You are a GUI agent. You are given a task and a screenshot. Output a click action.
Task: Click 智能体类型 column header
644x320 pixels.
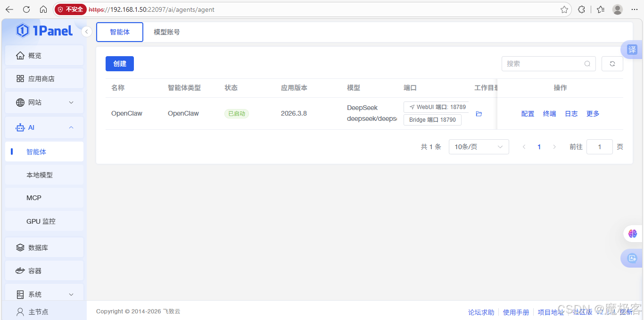click(184, 88)
